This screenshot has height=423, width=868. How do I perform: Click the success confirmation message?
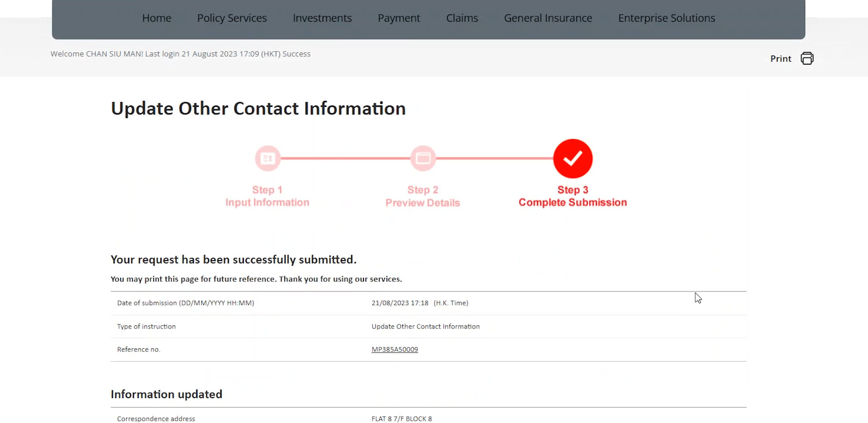pyautogui.click(x=233, y=259)
